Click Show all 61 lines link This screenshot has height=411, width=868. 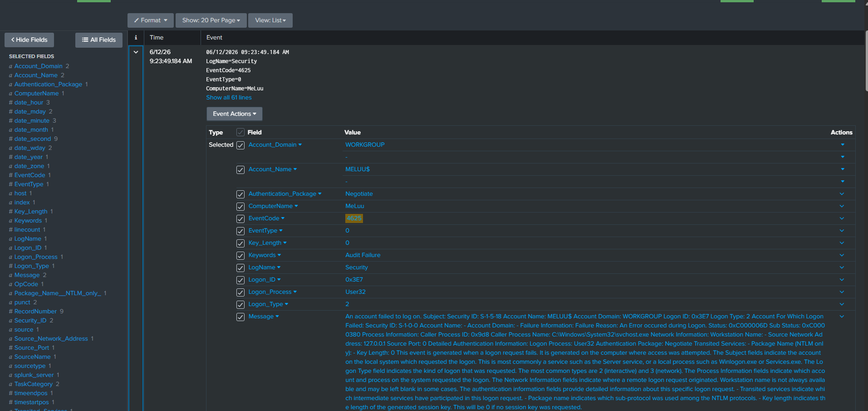pyautogui.click(x=229, y=98)
